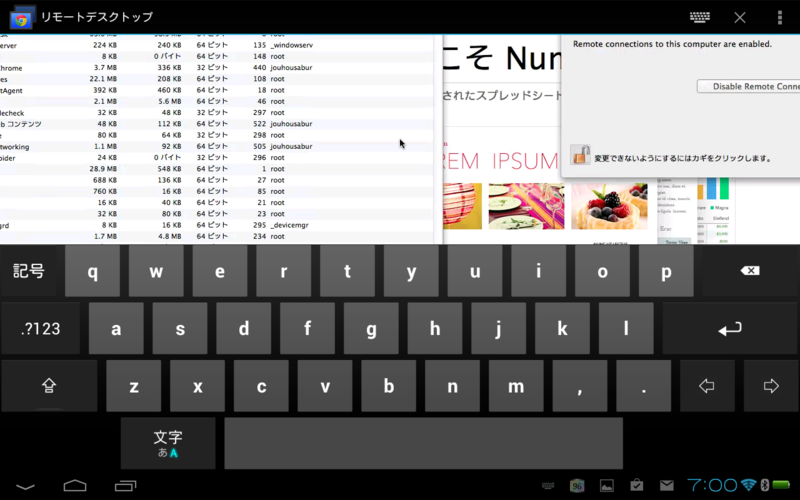Viewport: 800px width, 500px height.
Task: Tap the g key
Action: (x=371, y=329)
